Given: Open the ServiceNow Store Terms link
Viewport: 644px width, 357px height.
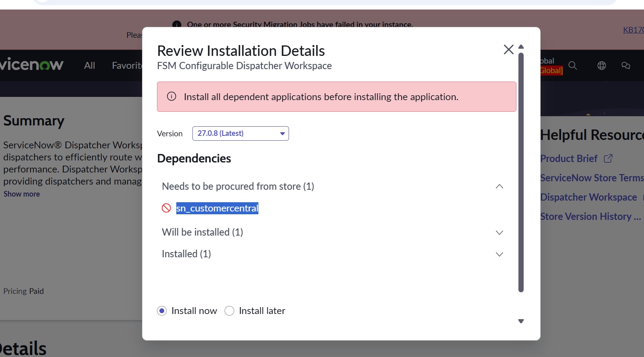Looking at the screenshot, I should 592,178.
